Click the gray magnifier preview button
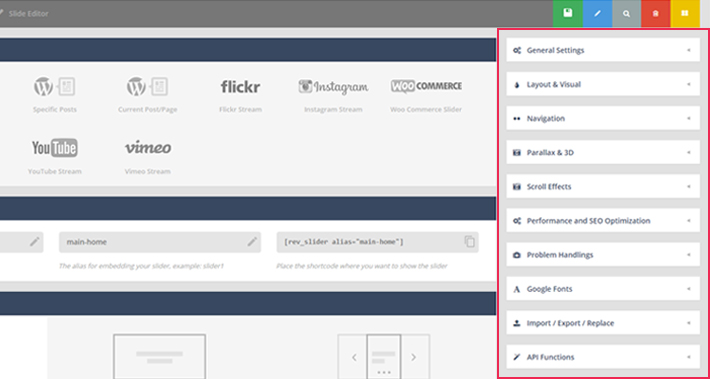710x379 pixels. [626, 14]
